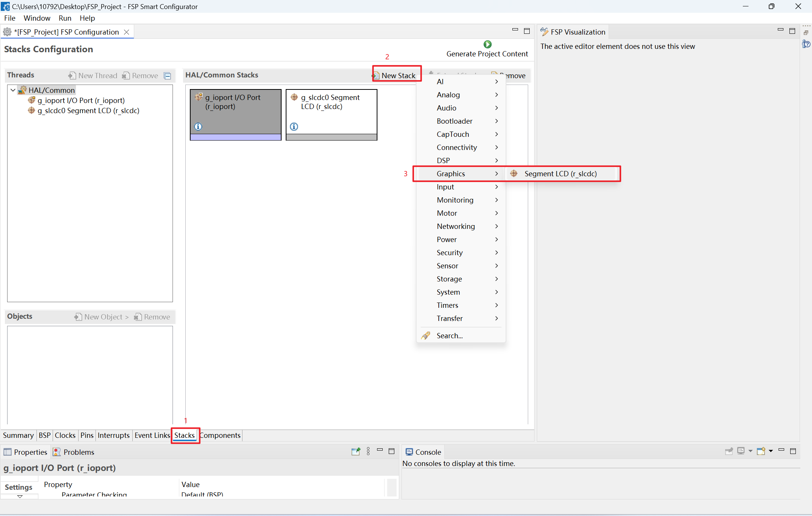Expand the Settings section arrow in Properties

coord(20,496)
